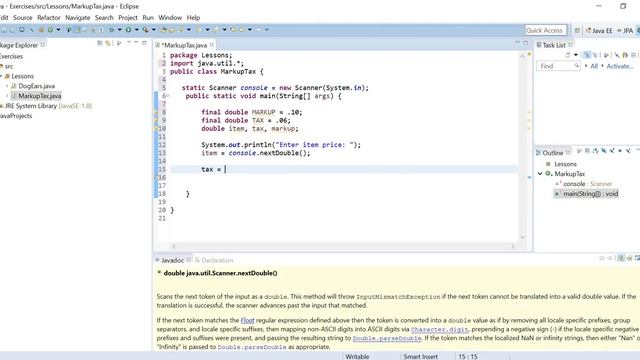Click the Run External Tools icon
Screen dimensions: 640x360
(x=145, y=30)
